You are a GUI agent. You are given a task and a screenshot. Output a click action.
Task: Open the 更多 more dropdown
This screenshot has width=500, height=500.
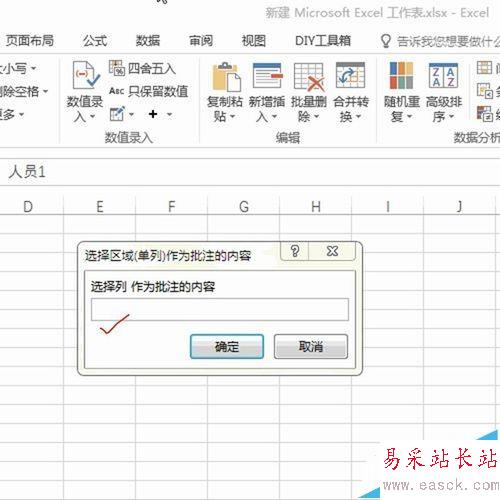[12, 115]
